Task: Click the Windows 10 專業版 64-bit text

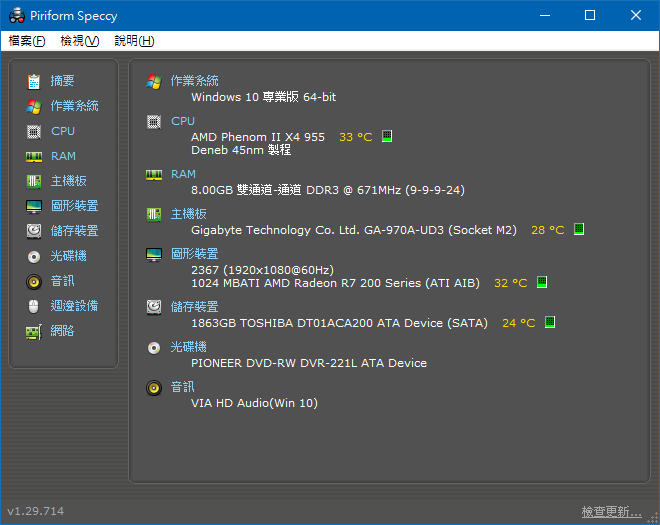Action: pyautogui.click(x=263, y=97)
